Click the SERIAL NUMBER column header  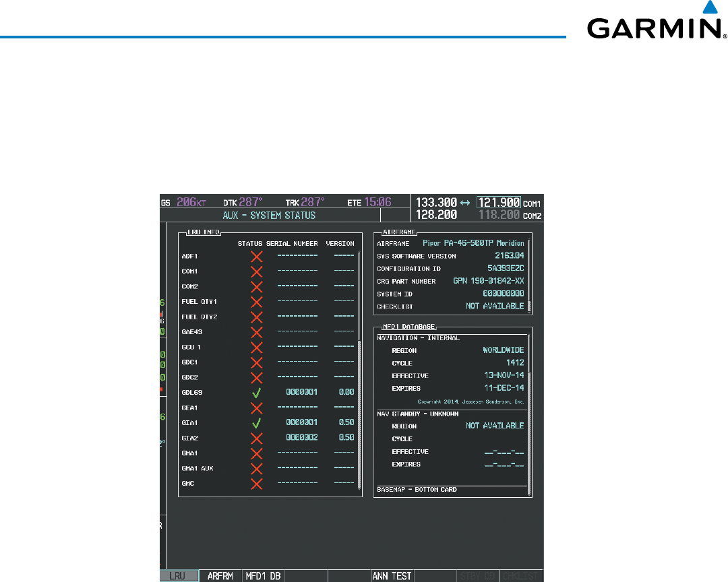[292, 244]
